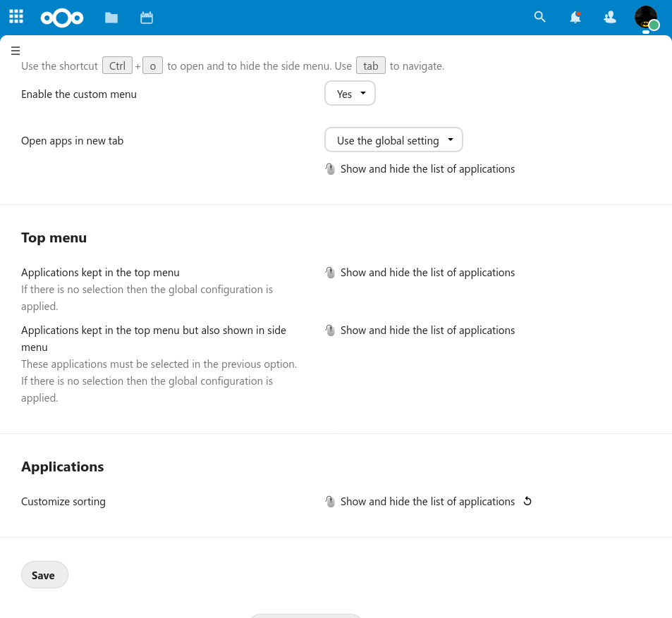Viewport: 672px width, 618px height.
Task: Click the green online status indicator
Action: (654, 25)
